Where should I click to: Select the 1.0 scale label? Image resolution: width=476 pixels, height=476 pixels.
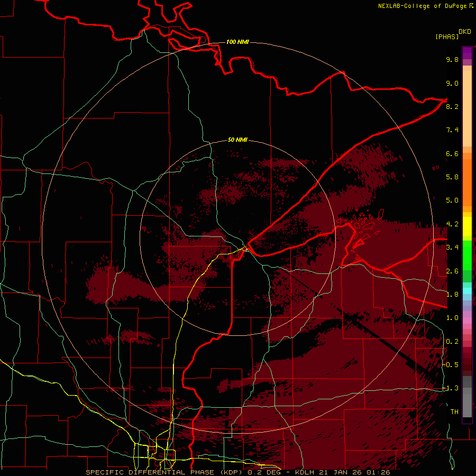(452, 318)
